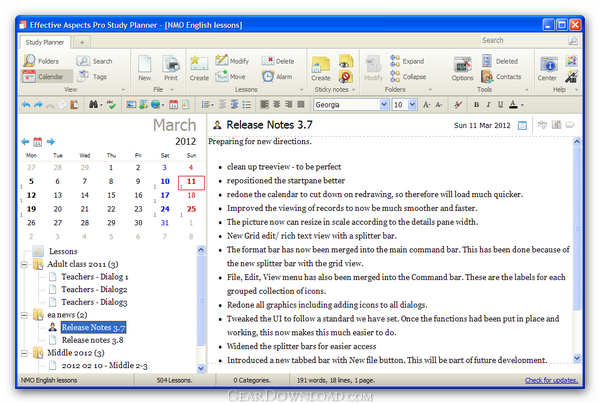Create a New file
The image size is (600, 404).
pos(144,68)
